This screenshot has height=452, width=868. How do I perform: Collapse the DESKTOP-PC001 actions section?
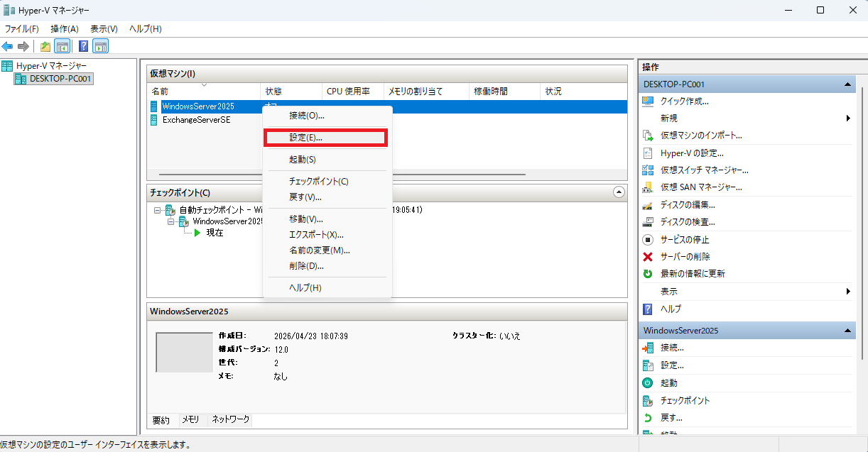[847, 84]
